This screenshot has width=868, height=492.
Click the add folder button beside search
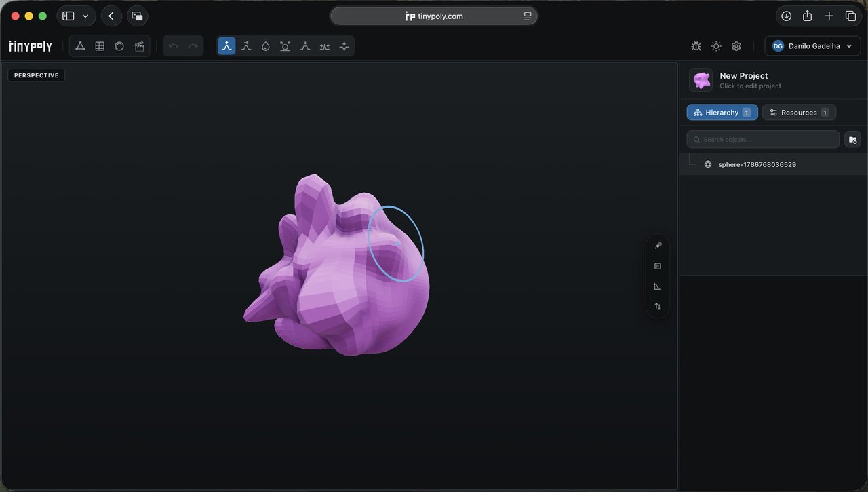tap(853, 139)
